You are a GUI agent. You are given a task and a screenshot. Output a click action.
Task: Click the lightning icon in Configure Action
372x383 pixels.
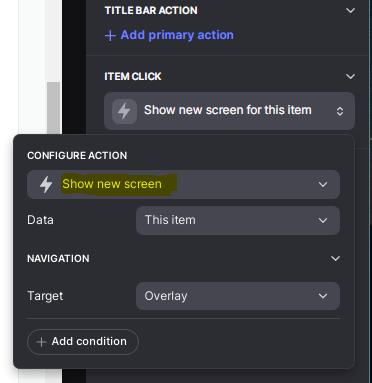coord(46,184)
